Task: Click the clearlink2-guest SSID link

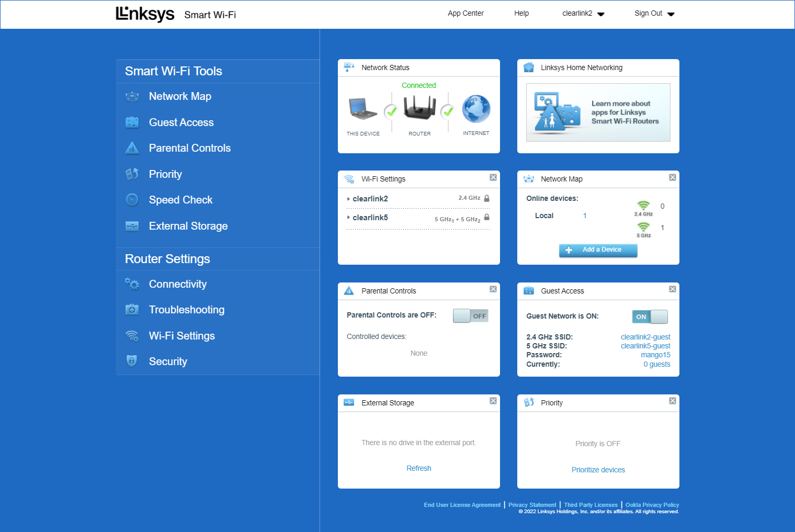Action: [x=645, y=337]
